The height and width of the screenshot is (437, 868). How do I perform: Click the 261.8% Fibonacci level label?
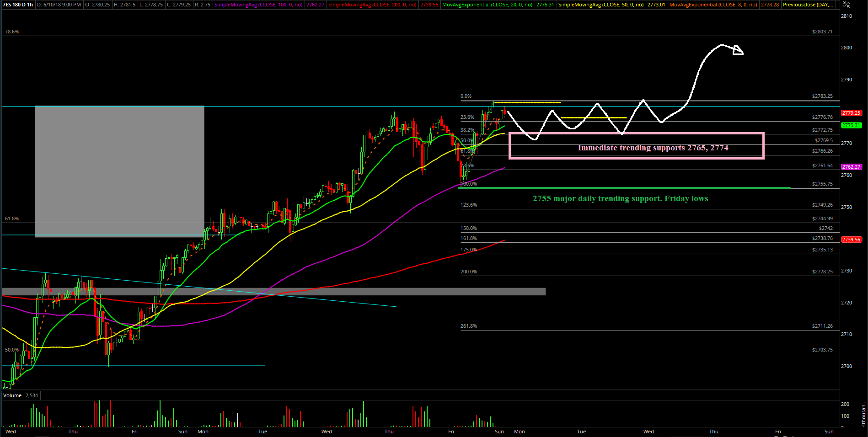click(x=469, y=326)
